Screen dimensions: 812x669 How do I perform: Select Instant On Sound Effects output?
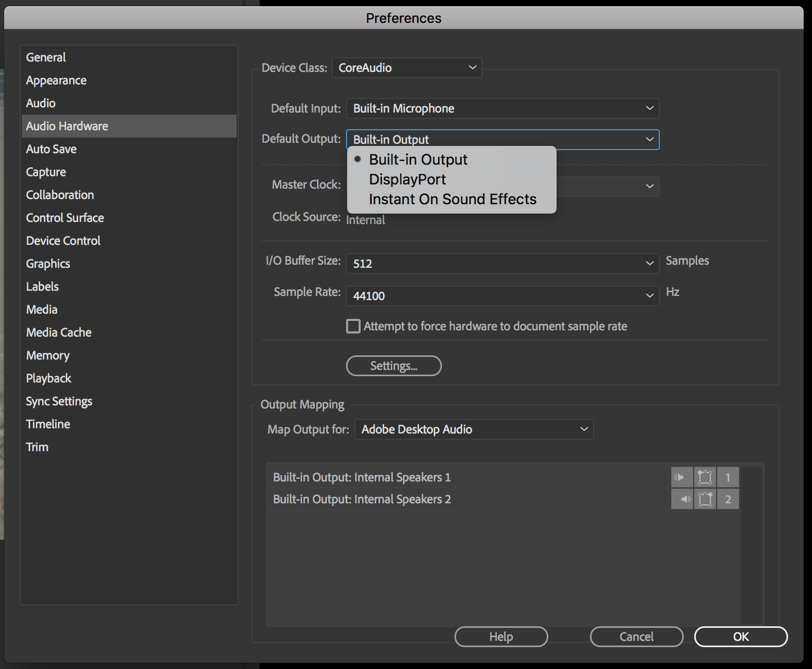pos(452,199)
